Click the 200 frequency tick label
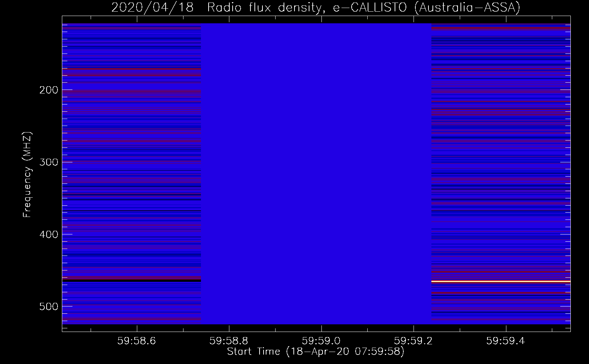 click(49, 90)
